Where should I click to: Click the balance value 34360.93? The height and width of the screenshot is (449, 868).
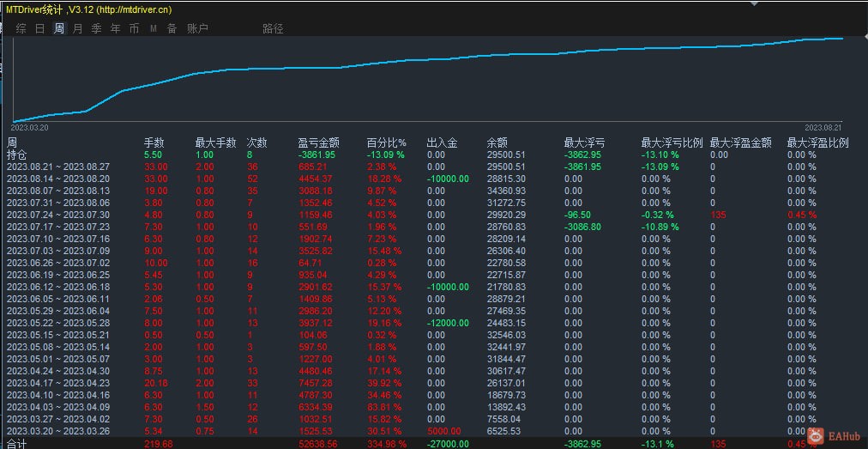(506, 191)
